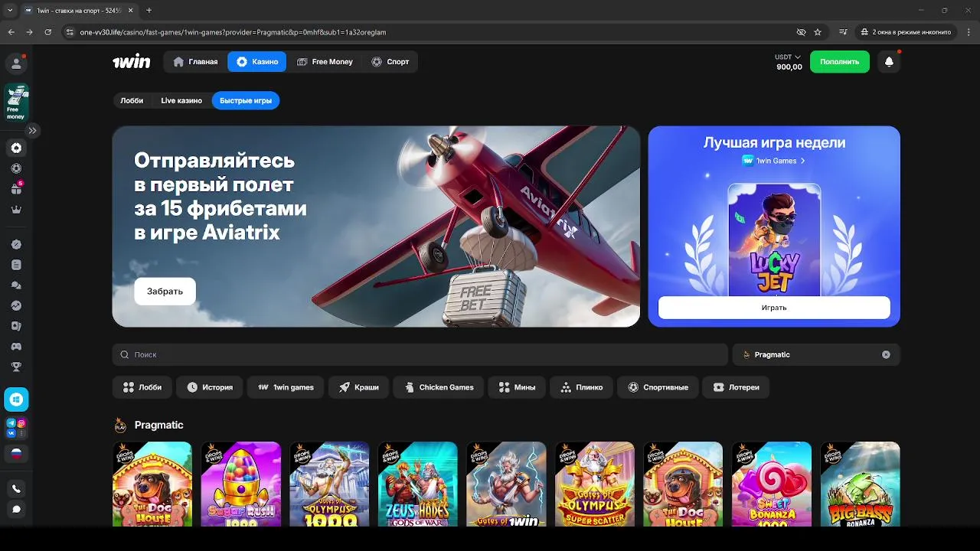The height and width of the screenshot is (551, 980).
Task: Select the Плинко category chip
Action: click(x=582, y=387)
